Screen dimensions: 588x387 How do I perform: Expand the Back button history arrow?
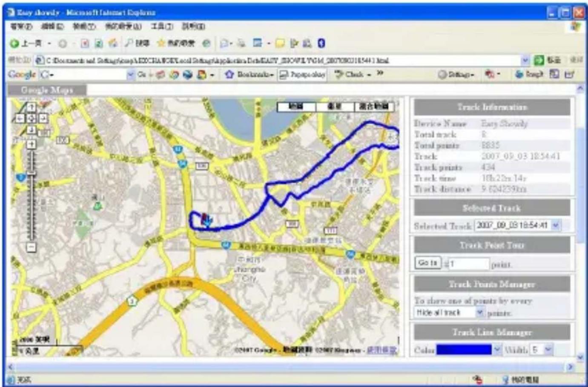pyautogui.click(x=49, y=43)
